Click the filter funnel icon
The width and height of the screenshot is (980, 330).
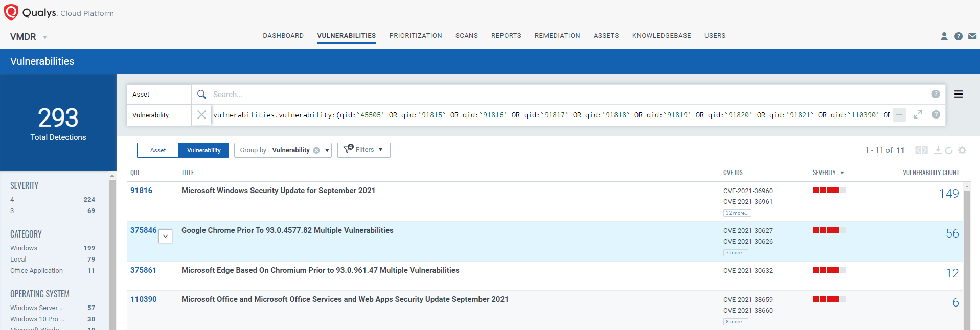pyautogui.click(x=348, y=149)
